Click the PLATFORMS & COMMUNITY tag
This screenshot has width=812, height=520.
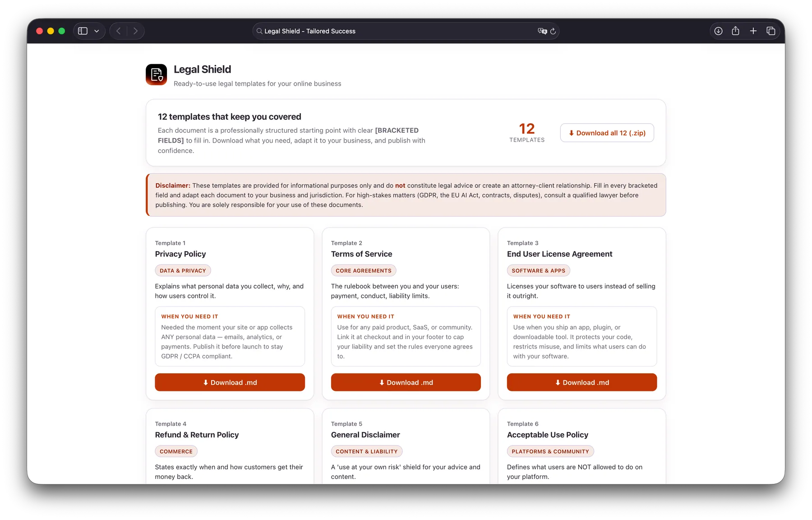coord(550,451)
